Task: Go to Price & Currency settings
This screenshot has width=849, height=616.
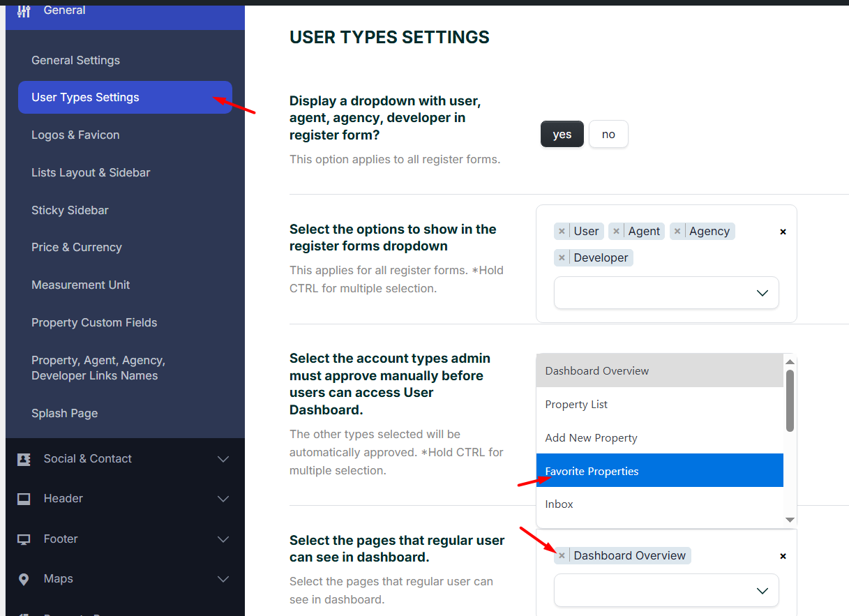Action: coord(77,248)
